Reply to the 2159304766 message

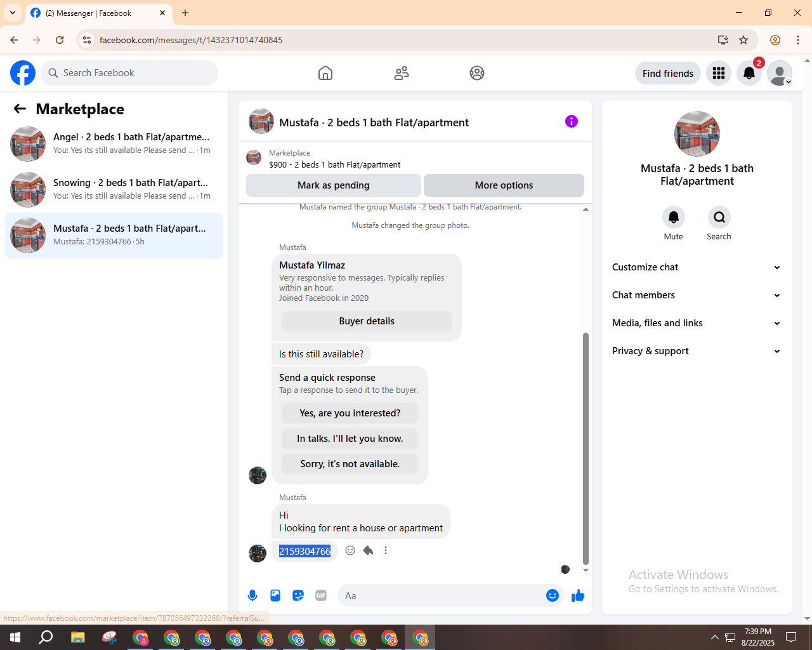pos(368,550)
